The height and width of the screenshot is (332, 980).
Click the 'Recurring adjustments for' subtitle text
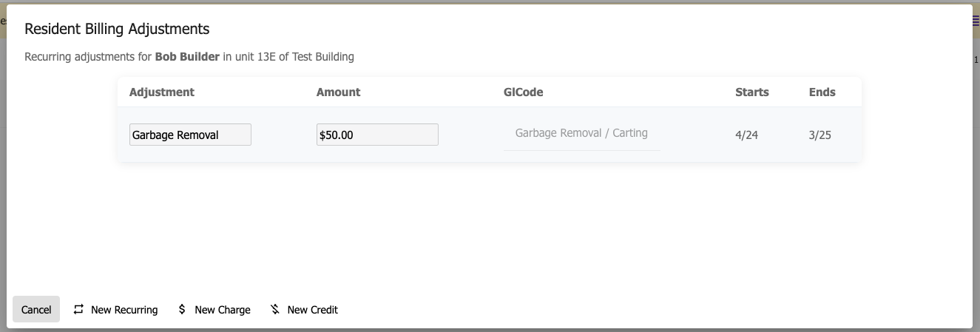[x=88, y=57]
